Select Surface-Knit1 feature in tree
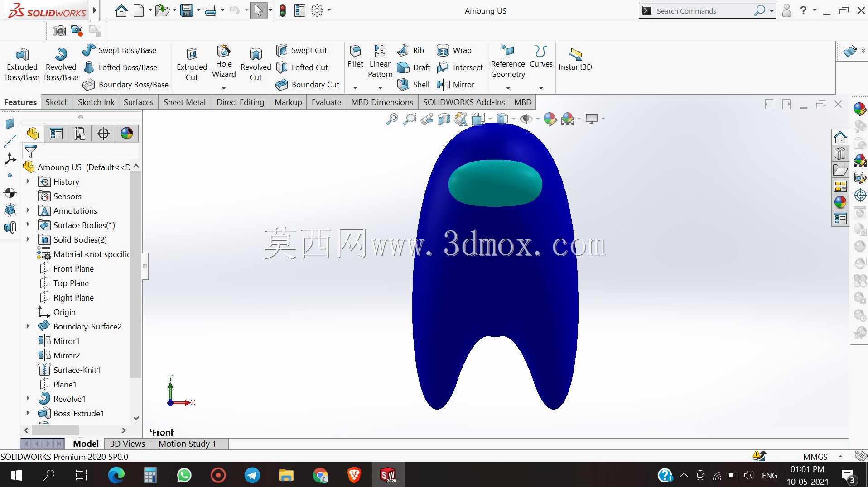The image size is (868, 487). 77,370
